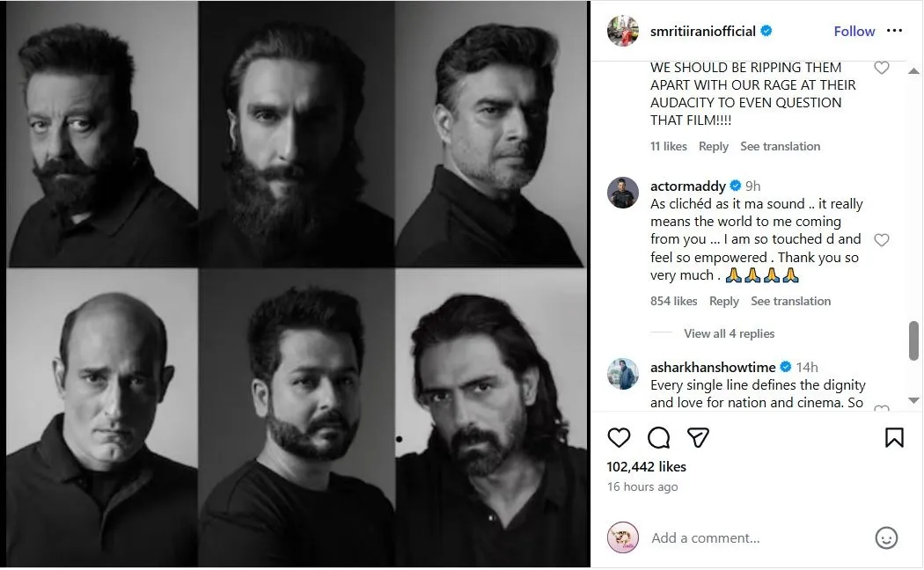The height and width of the screenshot is (570, 924).
Task: Like the post via the heart icon
Action: [619, 437]
